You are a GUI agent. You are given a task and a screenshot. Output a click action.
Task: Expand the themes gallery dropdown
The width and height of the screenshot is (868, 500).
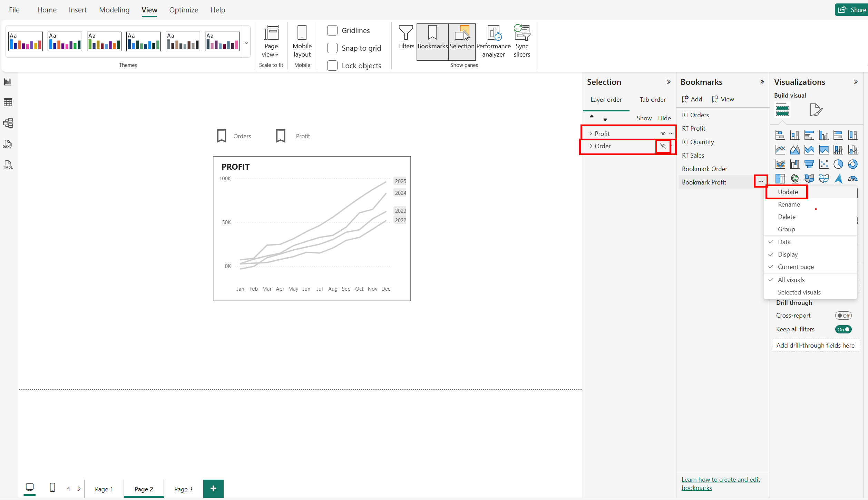246,43
